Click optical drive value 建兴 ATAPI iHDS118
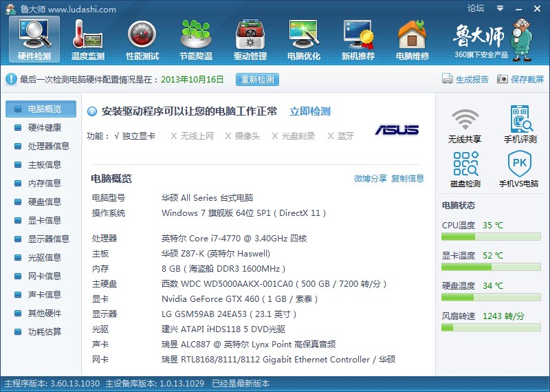 point(223,329)
